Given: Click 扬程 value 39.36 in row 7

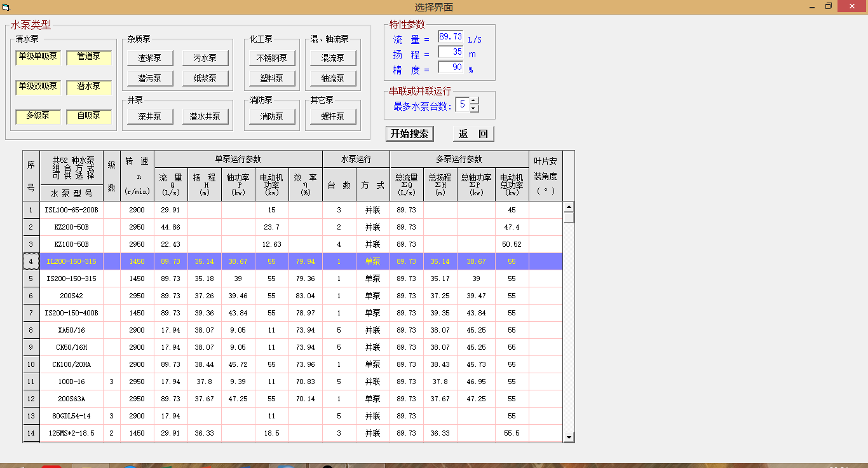Looking at the screenshot, I should pos(204,313).
